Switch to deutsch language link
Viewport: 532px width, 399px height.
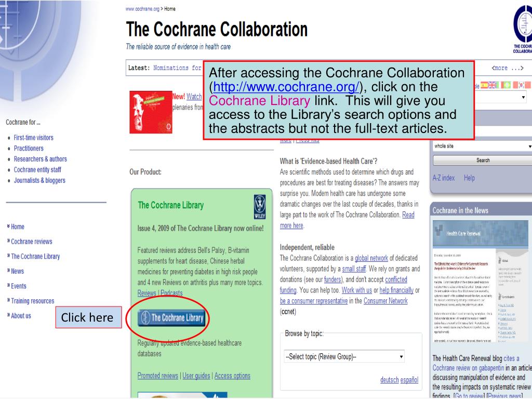[389, 380]
